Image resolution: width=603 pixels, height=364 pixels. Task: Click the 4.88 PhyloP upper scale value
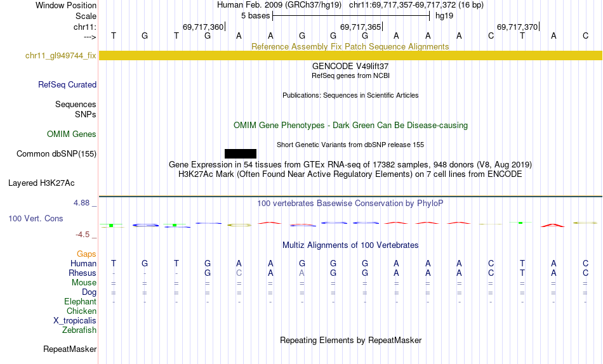tap(81, 202)
